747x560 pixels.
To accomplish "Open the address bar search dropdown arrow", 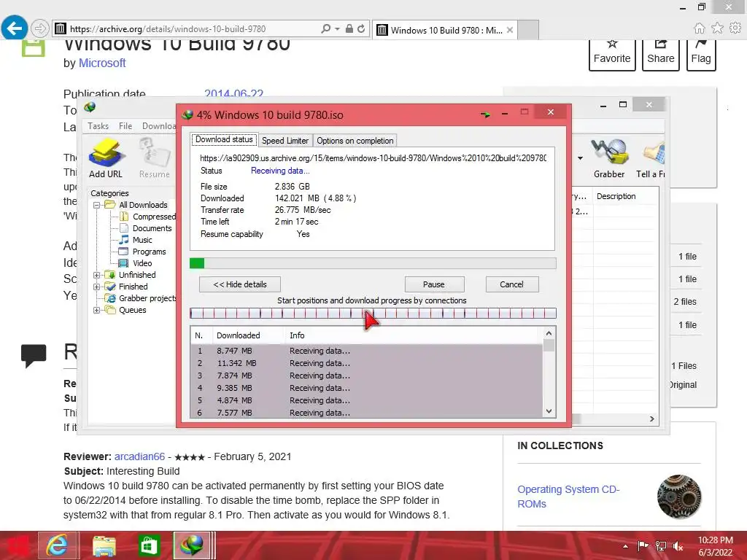I will click(337, 28).
